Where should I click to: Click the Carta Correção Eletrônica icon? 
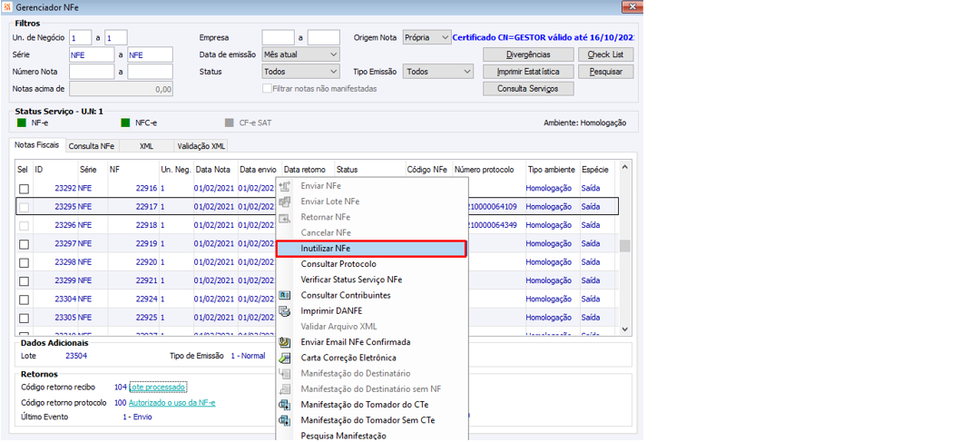click(285, 358)
